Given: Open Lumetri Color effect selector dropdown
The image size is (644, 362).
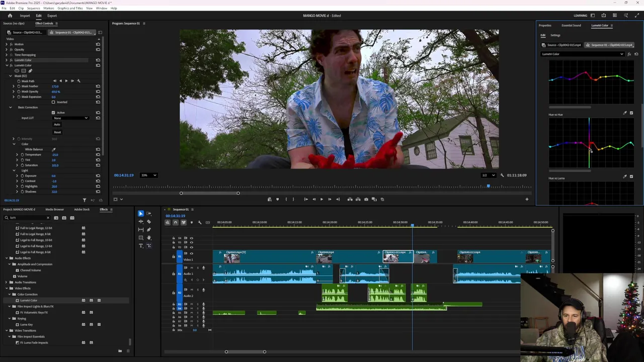Looking at the screenshot, I should (x=583, y=54).
